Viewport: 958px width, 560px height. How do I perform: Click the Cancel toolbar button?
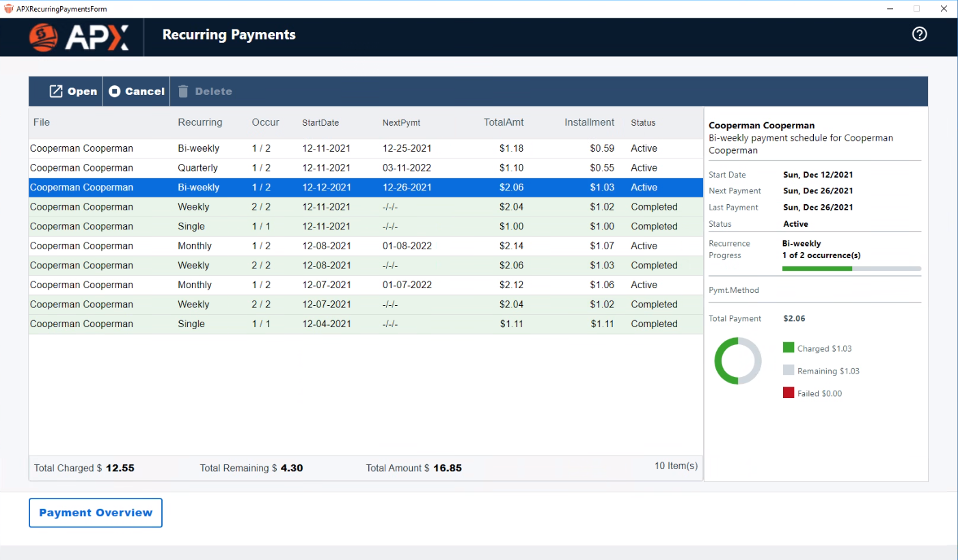pyautogui.click(x=137, y=92)
